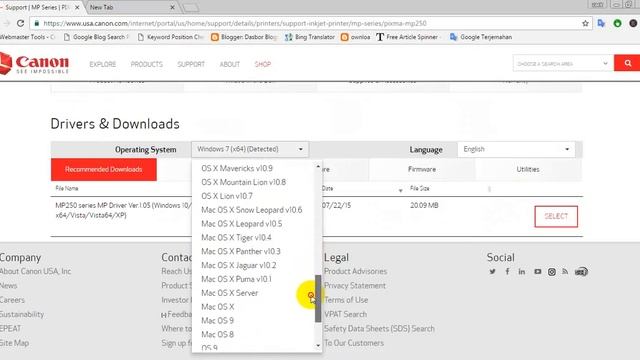Open the To Our Customers link
Image resolution: width=640 pixels, height=360 pixels.
tap(354, 343)
